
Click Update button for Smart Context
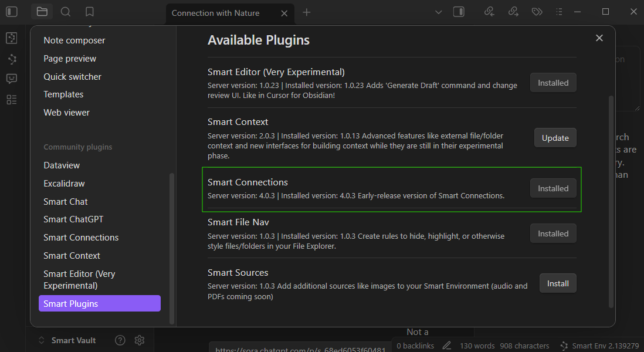[555, 138]
